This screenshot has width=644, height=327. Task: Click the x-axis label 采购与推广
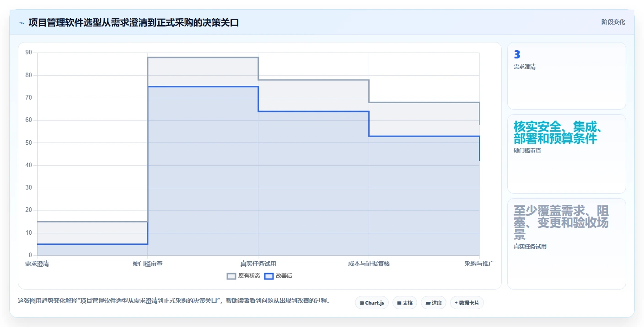479,264
